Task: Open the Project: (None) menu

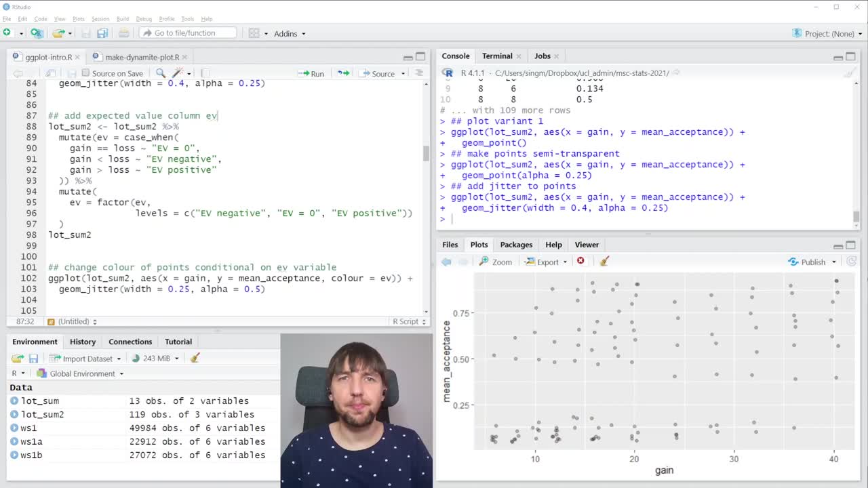Action: [x=828, y=33]
